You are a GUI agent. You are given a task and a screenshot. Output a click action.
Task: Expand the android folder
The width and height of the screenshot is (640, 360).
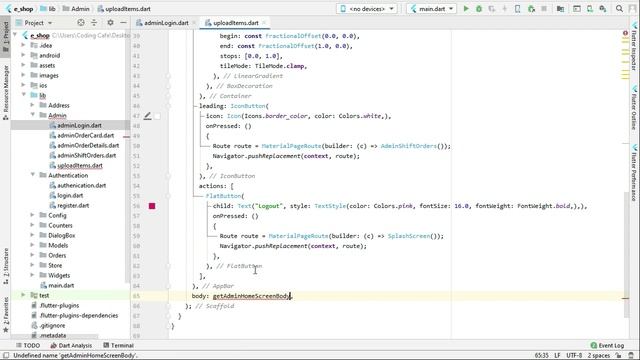pyautogui.click(x=24, y=55)
